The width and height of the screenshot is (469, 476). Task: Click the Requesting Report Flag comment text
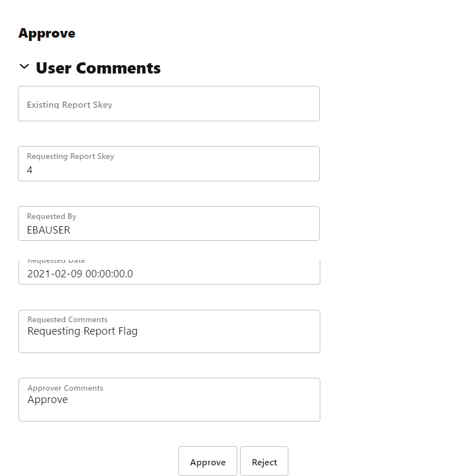coord(82,331)
